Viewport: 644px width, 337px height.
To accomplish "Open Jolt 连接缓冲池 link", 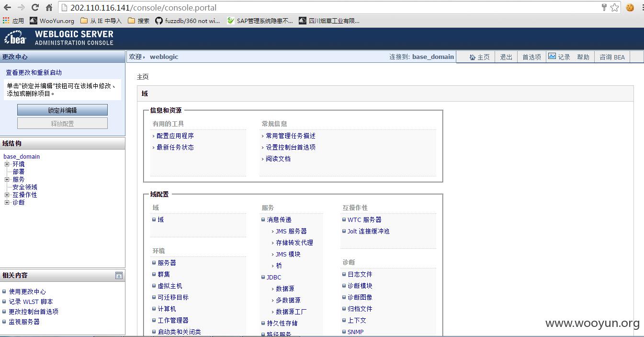I will click(x=368, y=231).
